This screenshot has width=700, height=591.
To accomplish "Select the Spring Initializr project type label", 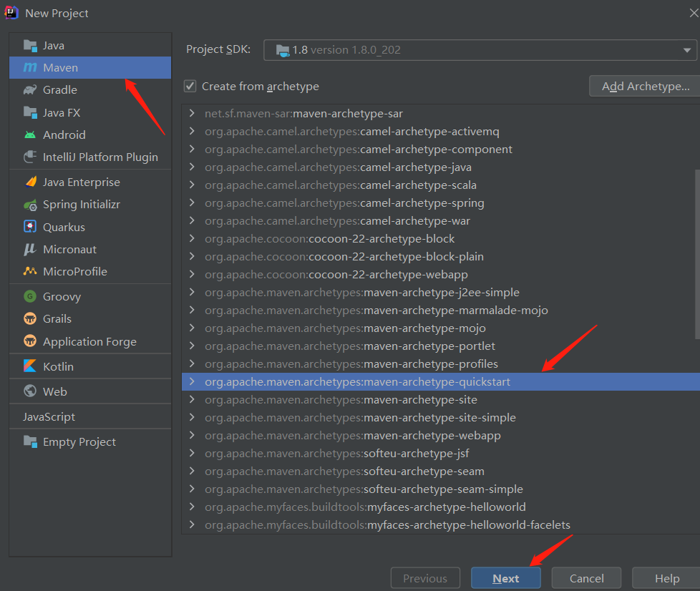I will (x=82, y=205).
